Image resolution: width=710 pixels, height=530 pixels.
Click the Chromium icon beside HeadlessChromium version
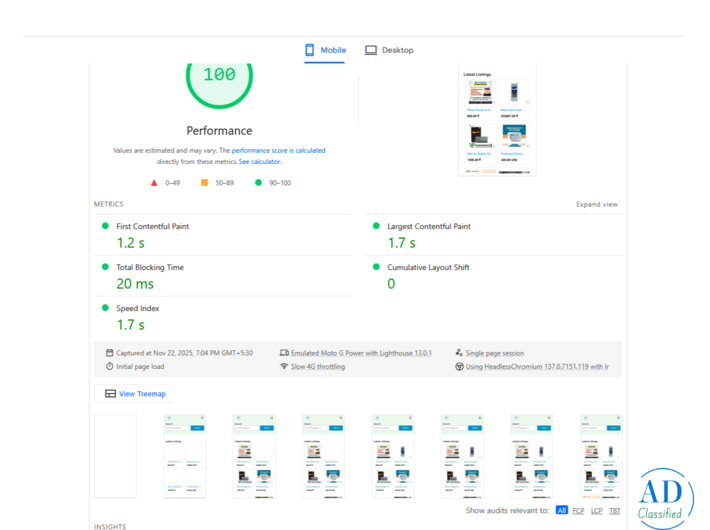(459, 366)
